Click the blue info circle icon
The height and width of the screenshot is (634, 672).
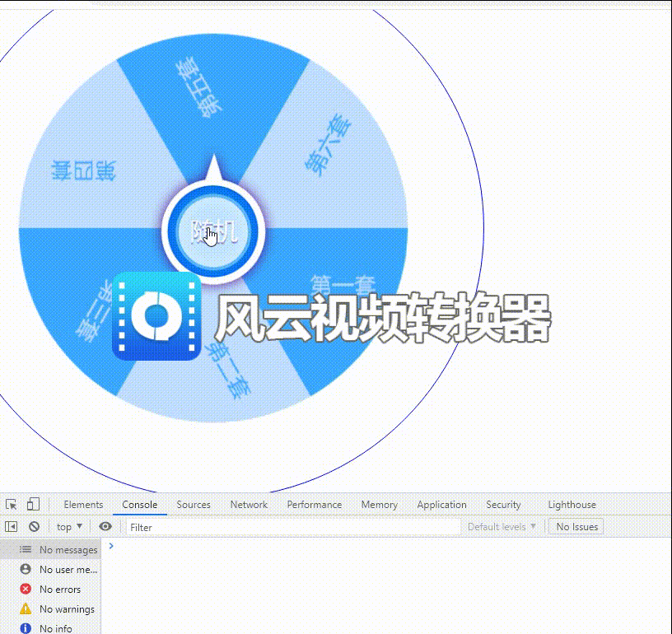pos(26,628)
